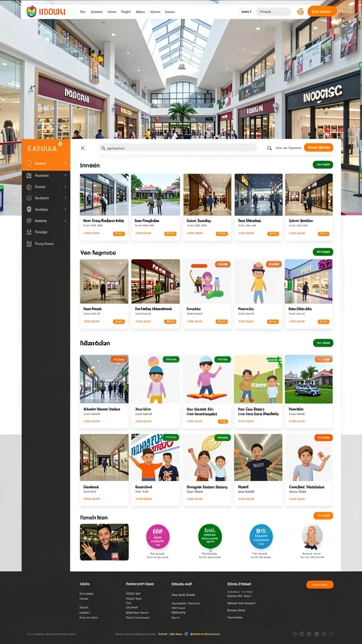Click the circle icon in the highlighted sidebar row
Viewport: 362px width, 644px height.
click(x=29, y=164)
